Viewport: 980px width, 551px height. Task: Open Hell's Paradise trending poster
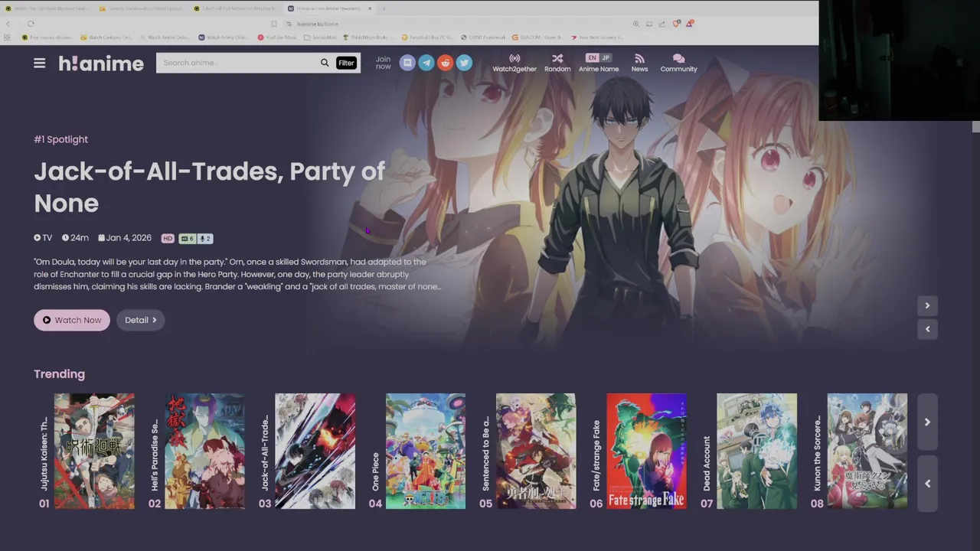coord(204,451)
